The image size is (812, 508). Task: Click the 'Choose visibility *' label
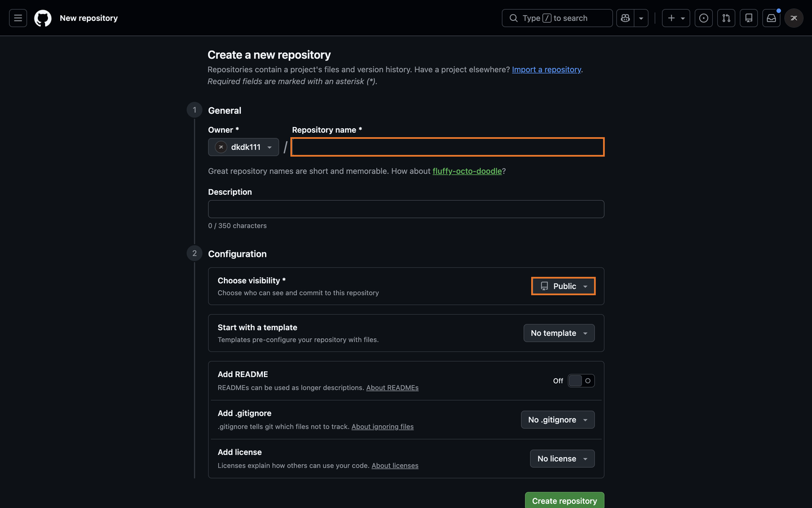coord(251,281)
